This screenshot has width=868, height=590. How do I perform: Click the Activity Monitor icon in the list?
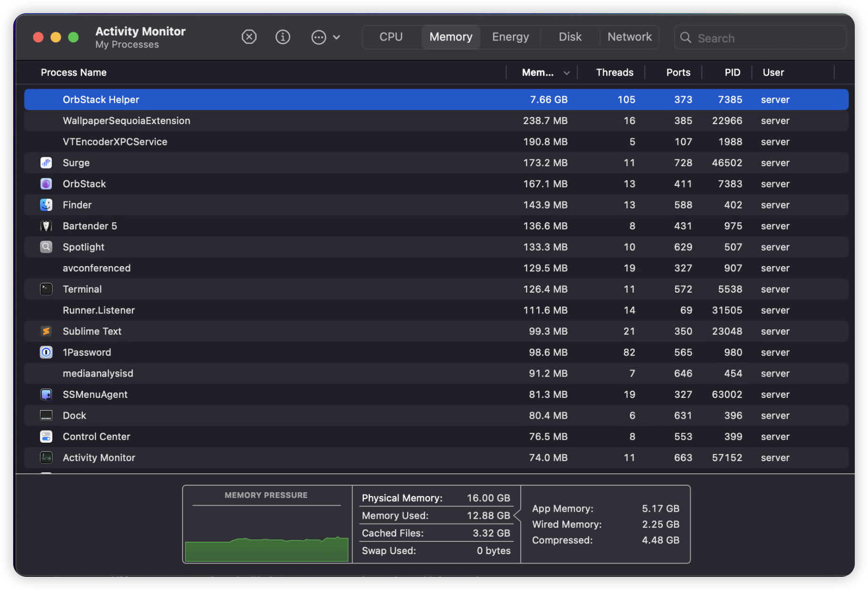pyautogui.click(x=46, y=457)
